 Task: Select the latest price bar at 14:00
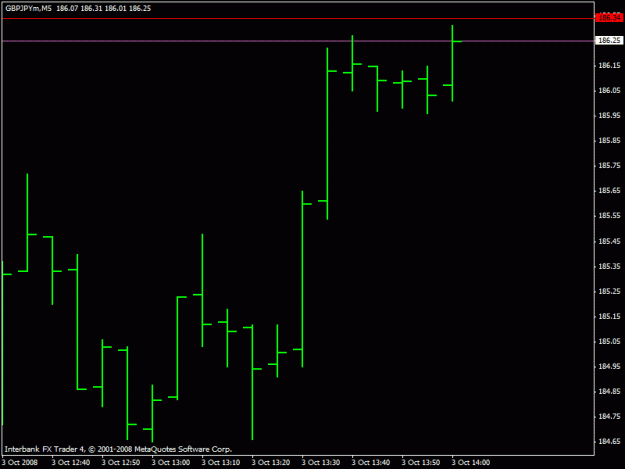(x=452, y=63)
